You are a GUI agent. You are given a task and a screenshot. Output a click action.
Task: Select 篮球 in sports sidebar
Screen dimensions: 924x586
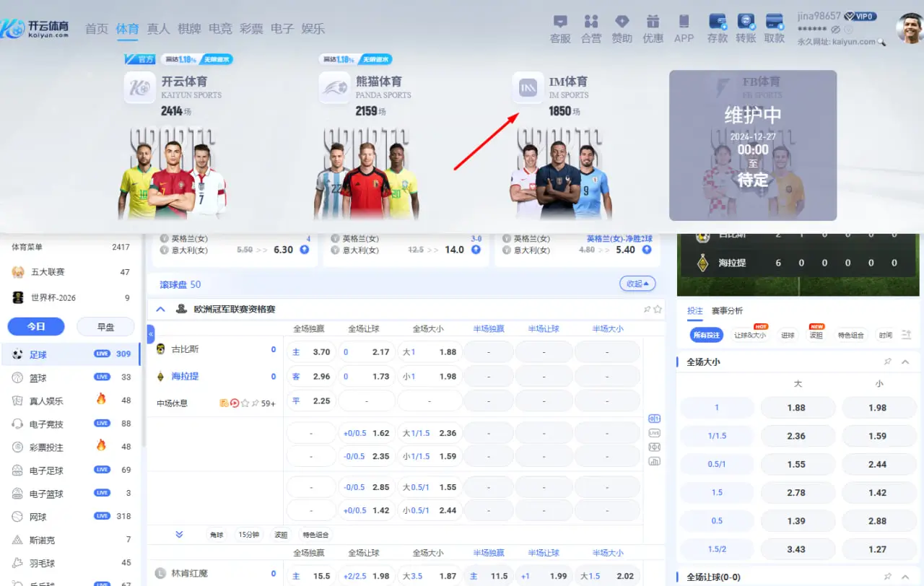71,377
